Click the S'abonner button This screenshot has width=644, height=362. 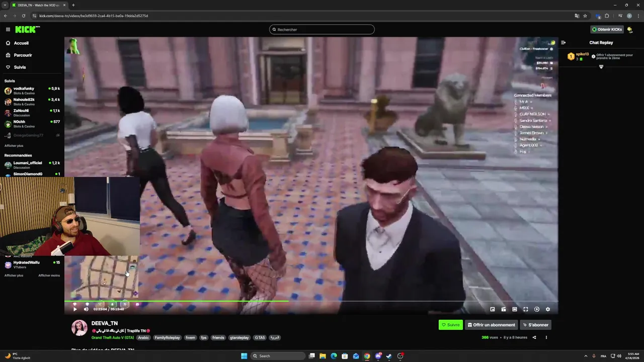[535, 325]
